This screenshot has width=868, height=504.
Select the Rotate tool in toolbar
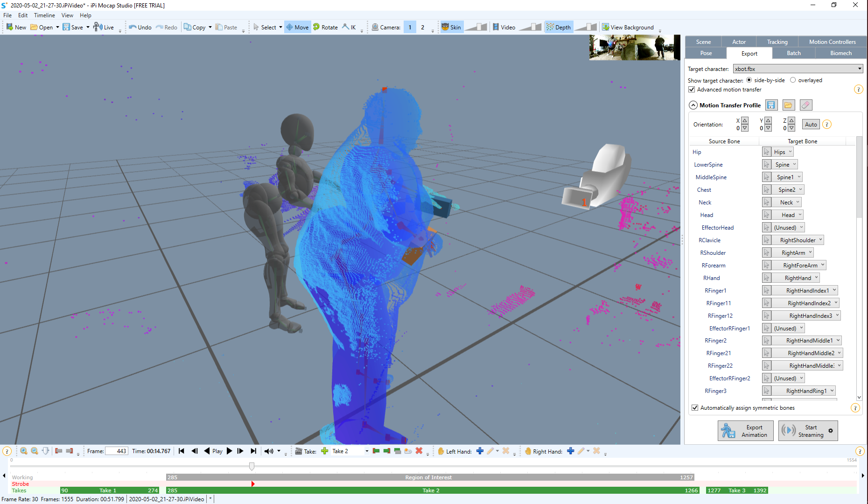pos(325,27)
